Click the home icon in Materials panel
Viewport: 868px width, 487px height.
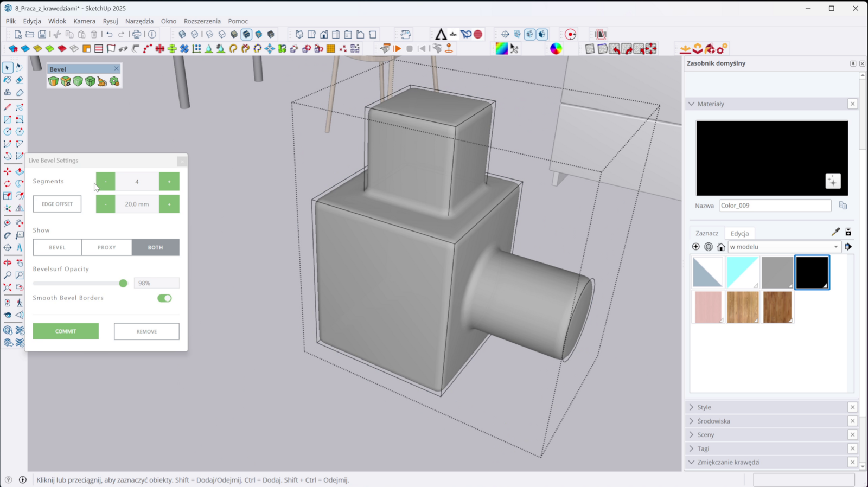click(721, 247)
